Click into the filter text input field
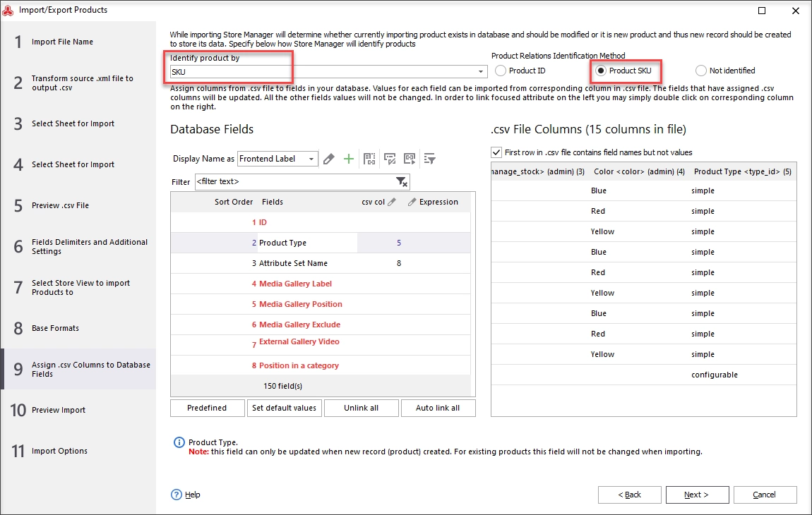 [295, 182]
